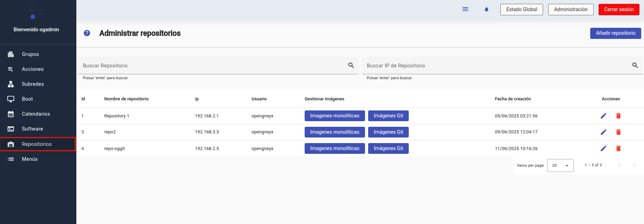Viewport: 644px width, 224px height.
Task: Delete repo2 using trash icon
Action: 618,132
